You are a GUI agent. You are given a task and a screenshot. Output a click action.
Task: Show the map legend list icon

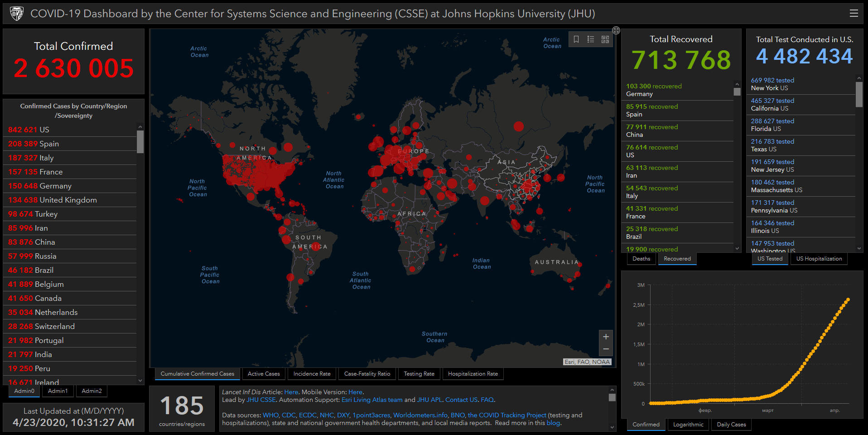coord(591,39)
